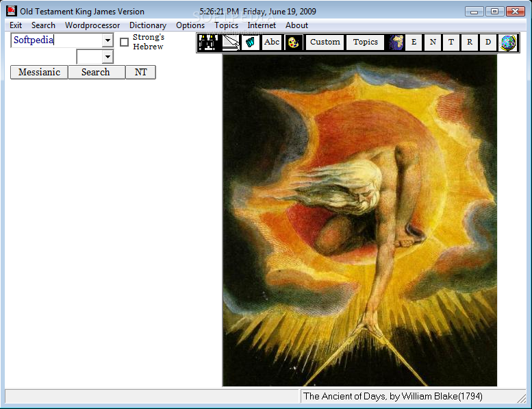Click into the Softpedia search text field
The width and height of the screenshot is (532, 409).
tap(57, 40)
